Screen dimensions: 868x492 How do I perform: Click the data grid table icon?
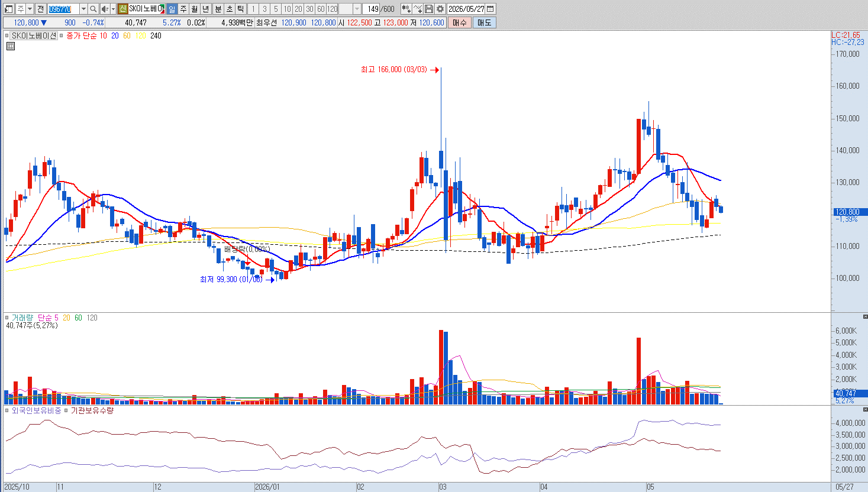tap(10, 46)
